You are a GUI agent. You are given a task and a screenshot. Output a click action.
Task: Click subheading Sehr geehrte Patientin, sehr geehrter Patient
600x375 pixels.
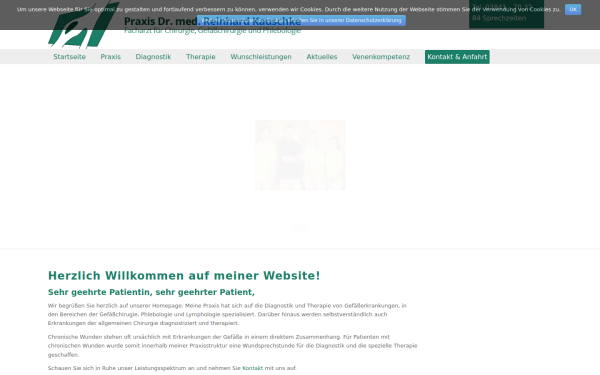pos(151,292)
